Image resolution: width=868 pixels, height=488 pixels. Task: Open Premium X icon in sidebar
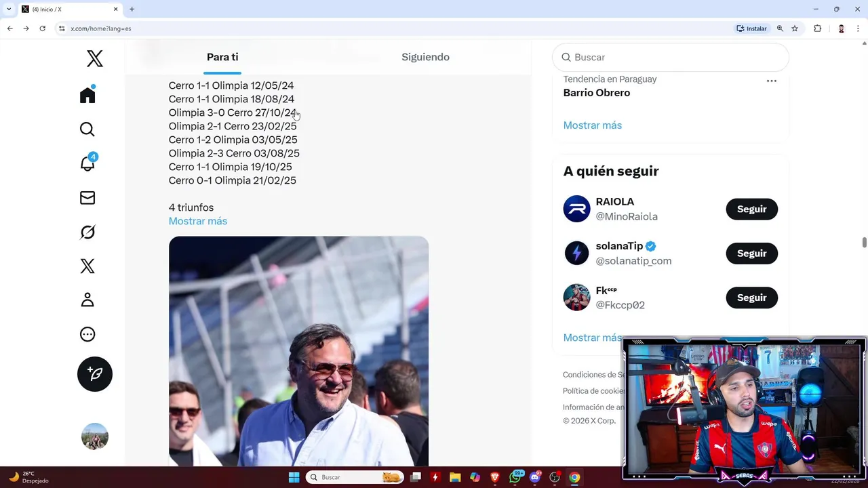click(87, 266)
